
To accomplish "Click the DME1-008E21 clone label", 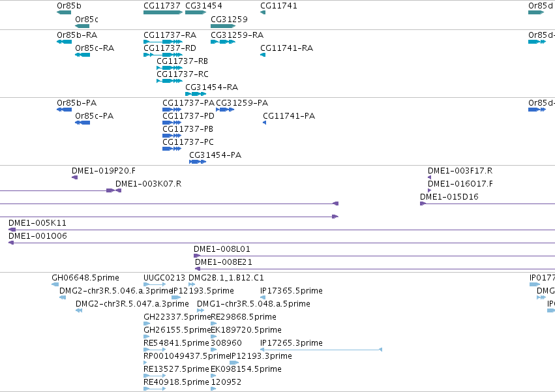I will [224, 262].
